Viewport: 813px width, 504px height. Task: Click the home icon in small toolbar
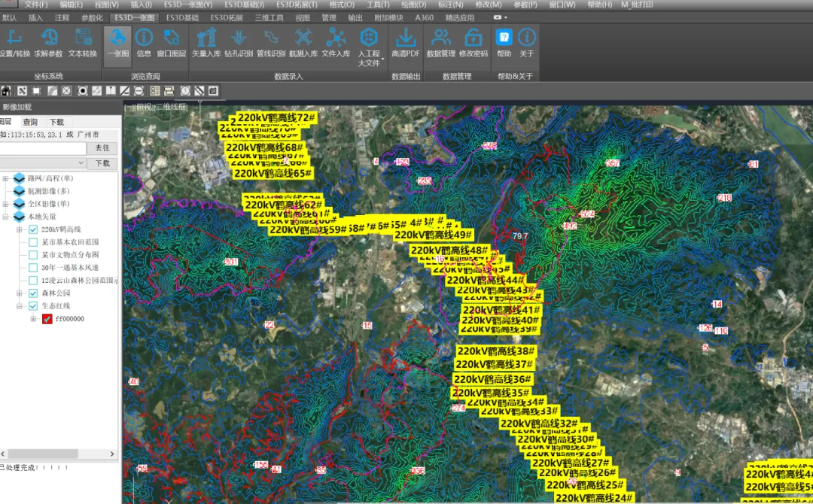6,91
